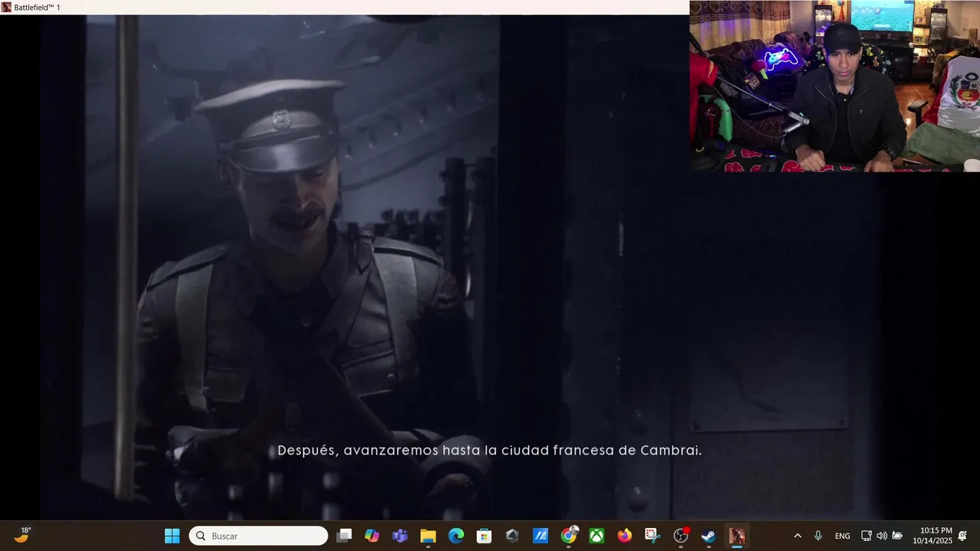Launch Microsoft Edge browser
This screenshot has width=980, height=551.
456,536
